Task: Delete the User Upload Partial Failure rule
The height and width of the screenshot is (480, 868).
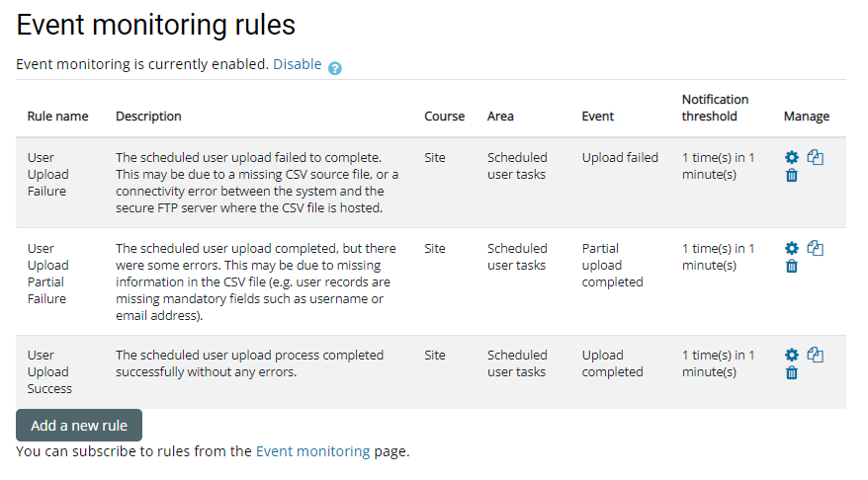Action: pos(791,267)
